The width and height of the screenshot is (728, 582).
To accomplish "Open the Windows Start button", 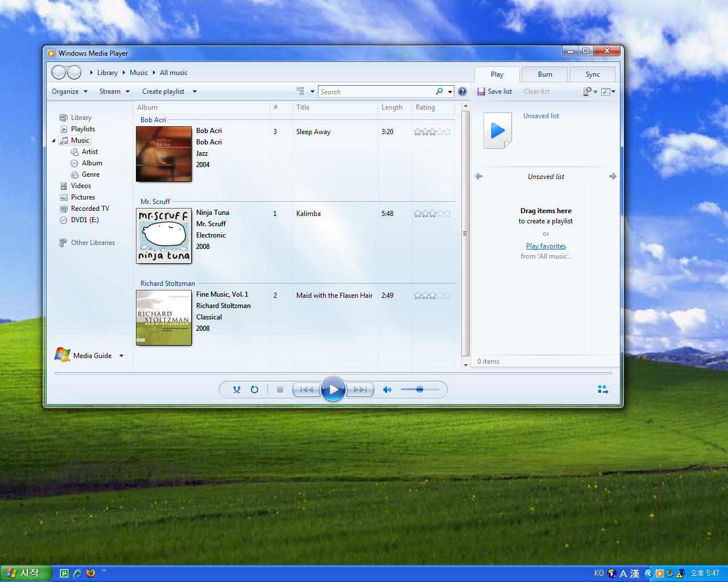I will coord(26,573).
